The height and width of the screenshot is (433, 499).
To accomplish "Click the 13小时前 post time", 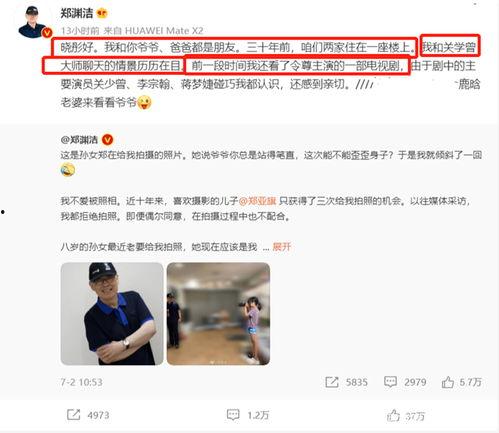I will pos(80,31).
